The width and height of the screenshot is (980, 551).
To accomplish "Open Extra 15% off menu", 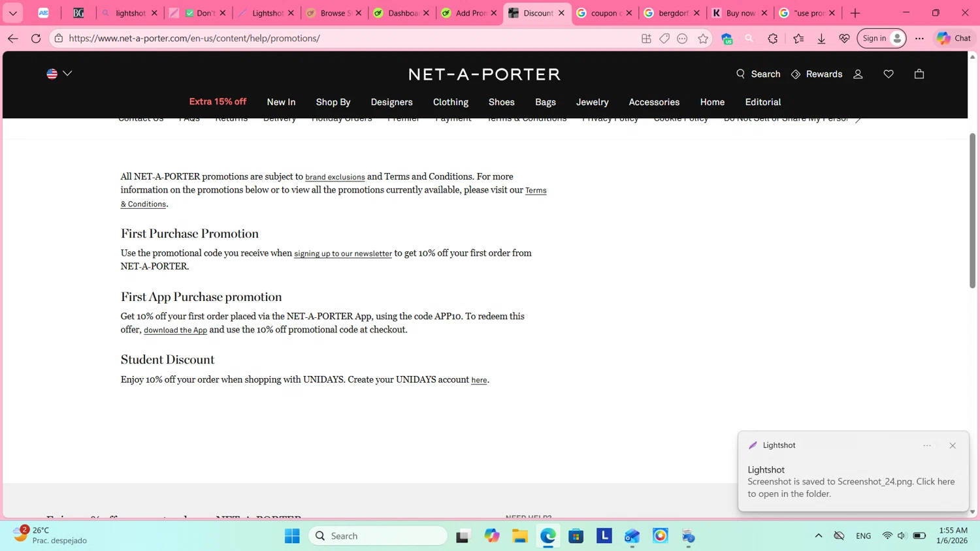I will 218,102.
